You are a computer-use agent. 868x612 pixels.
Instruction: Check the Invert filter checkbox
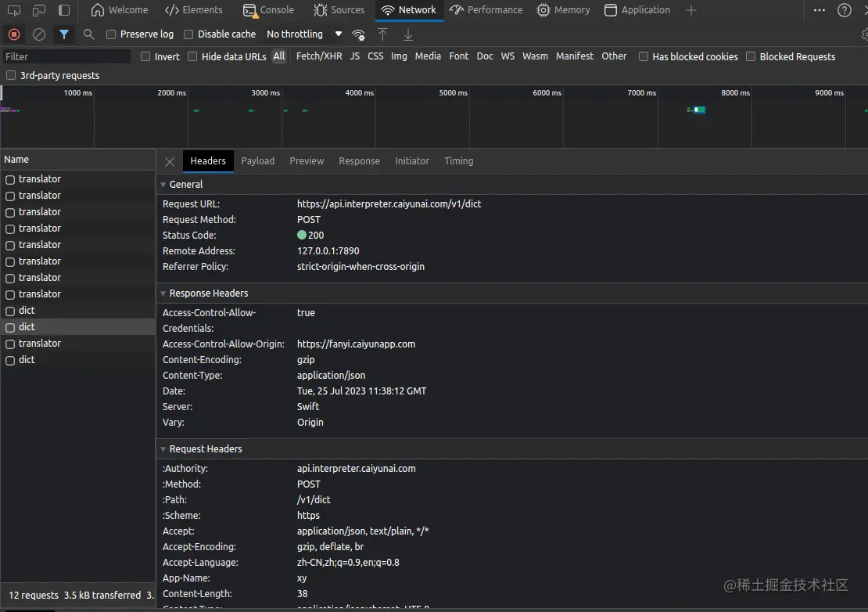[x=145, y=56]
